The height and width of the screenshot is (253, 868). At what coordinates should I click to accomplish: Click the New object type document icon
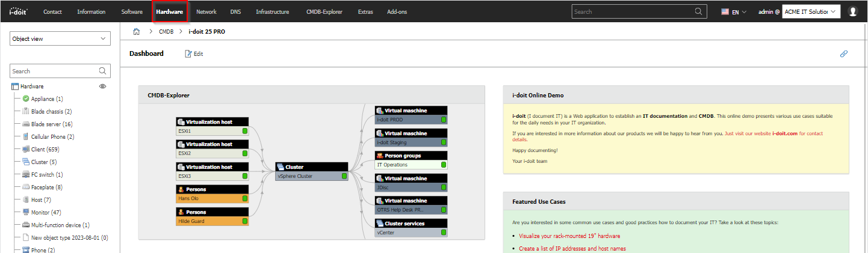[26, 238]
